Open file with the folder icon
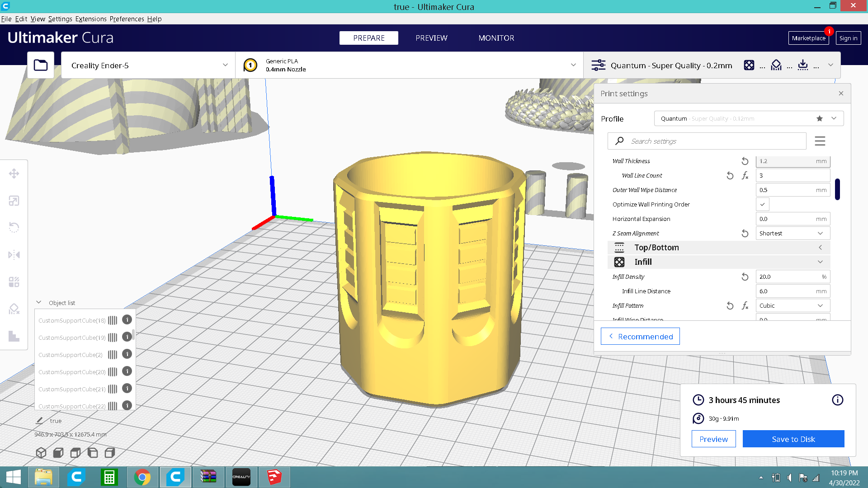 tap(41, 65)
